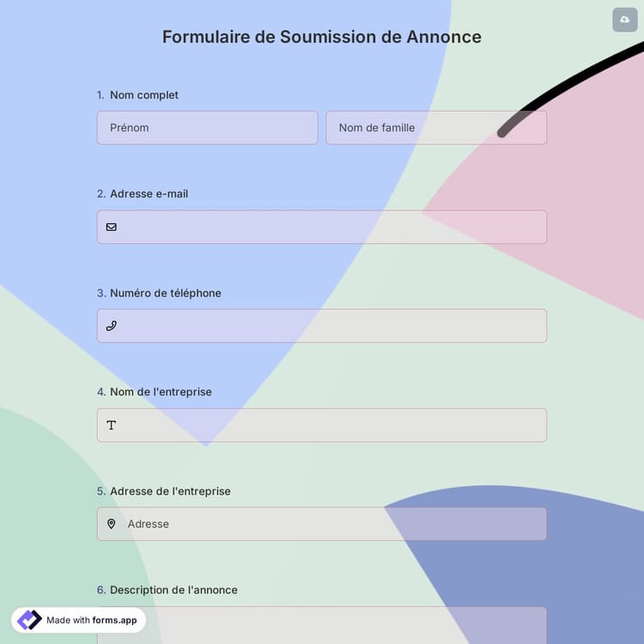Click the 'Nom de l'entreprise' label
Screen dimensions: 644x644
point(161,392)
